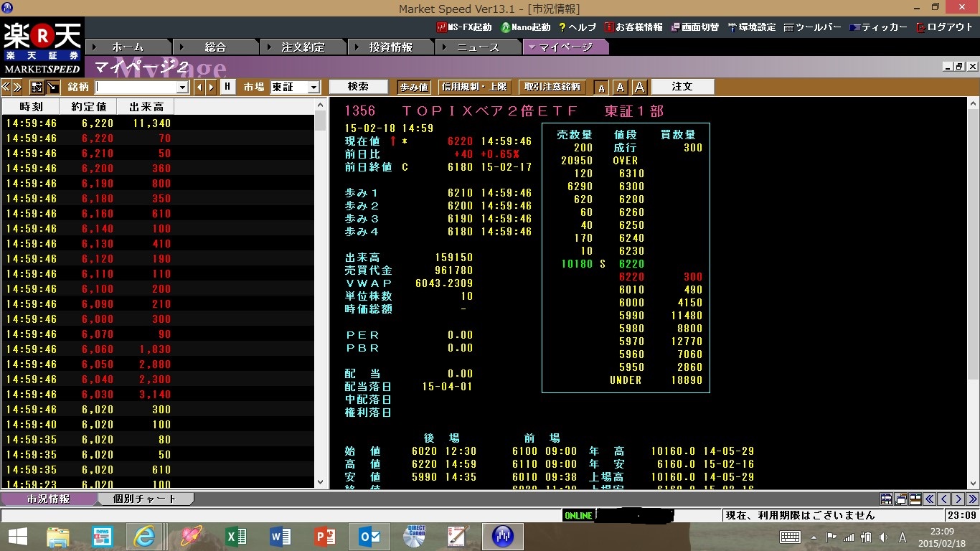This screenshot has height=551, width=980.
Task: Launch Nano from the top toolbar
Action: [x=526, y=27]
